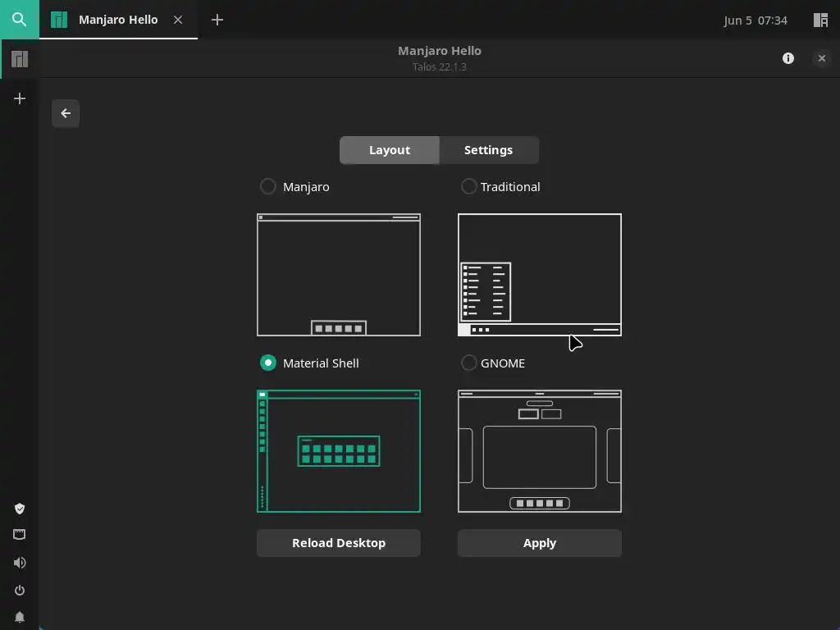Viewport: 840px width, 630px height.
Task: Open the About info icon
Action: (788, 58)
